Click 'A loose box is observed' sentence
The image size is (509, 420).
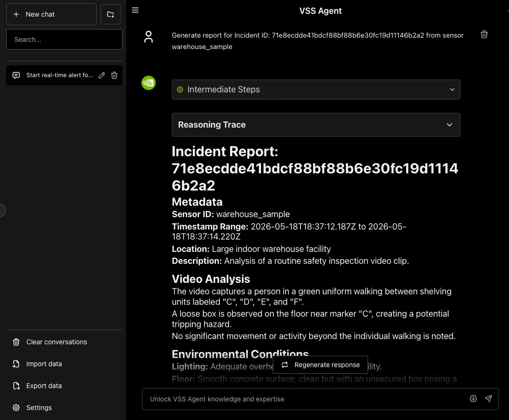310,319
